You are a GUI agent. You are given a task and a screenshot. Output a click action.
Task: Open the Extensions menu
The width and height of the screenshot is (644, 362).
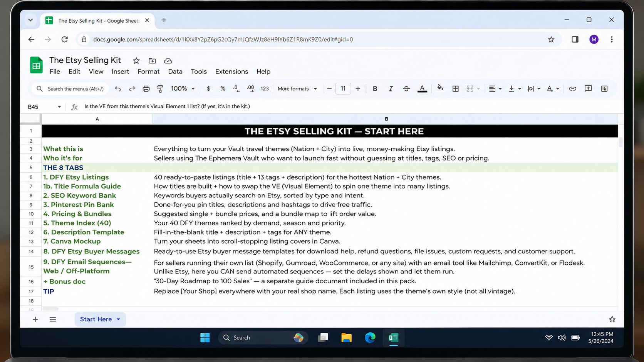pyautogui.click(x=231, y=72)
